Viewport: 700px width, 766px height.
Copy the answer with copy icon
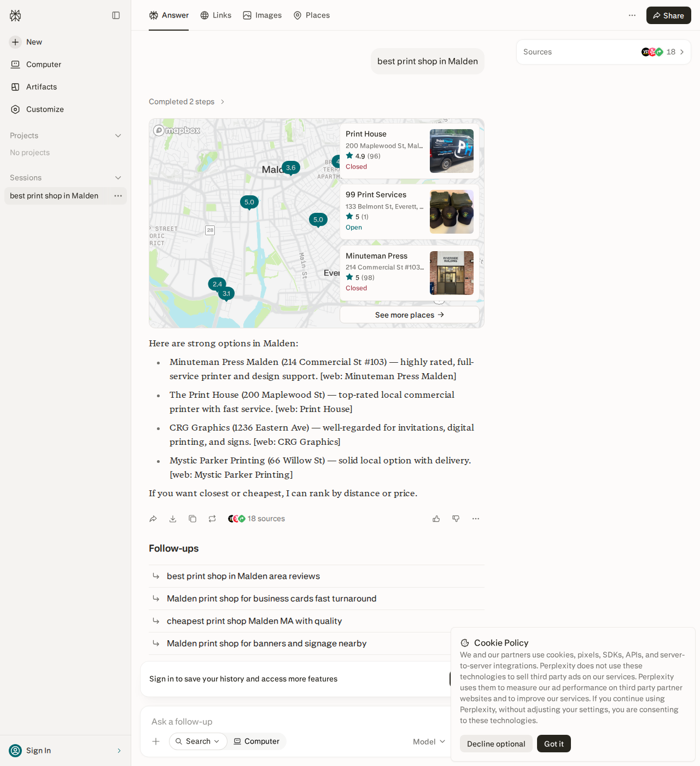192,519
